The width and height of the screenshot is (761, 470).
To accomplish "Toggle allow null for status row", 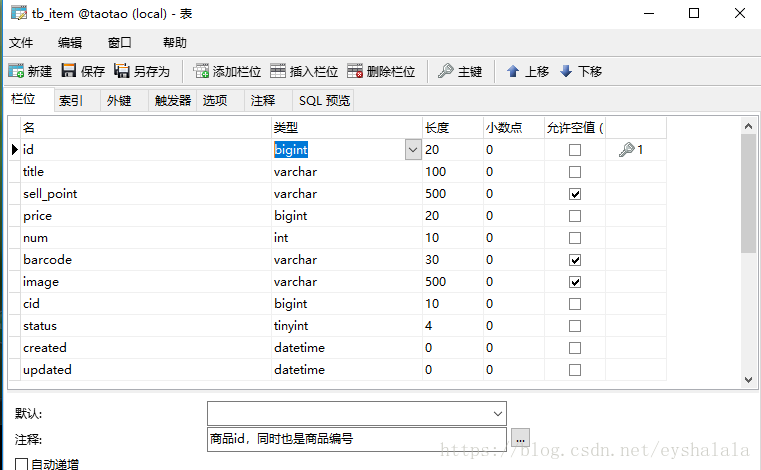I will [575, 326].
